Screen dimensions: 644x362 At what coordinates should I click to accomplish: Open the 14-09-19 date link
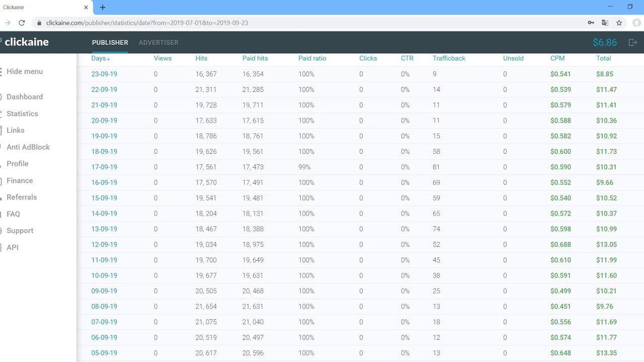pos(104,214)
